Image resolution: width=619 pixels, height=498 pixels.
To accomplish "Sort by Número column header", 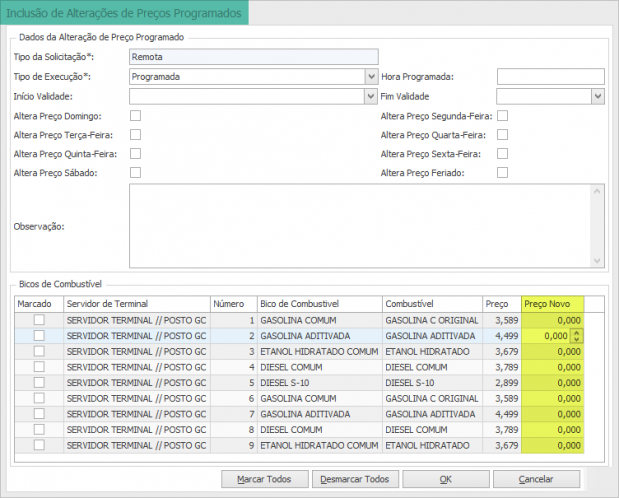I will 234,304.
